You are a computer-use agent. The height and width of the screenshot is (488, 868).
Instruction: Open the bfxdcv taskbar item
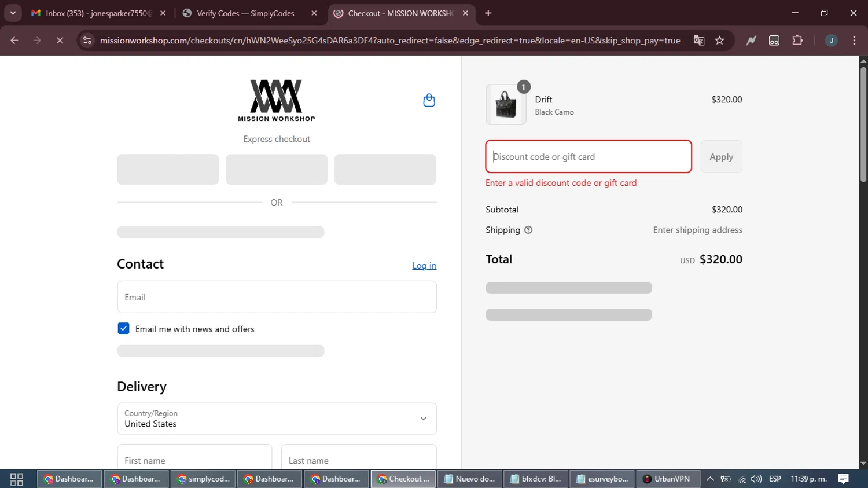(x=536, y=479)
